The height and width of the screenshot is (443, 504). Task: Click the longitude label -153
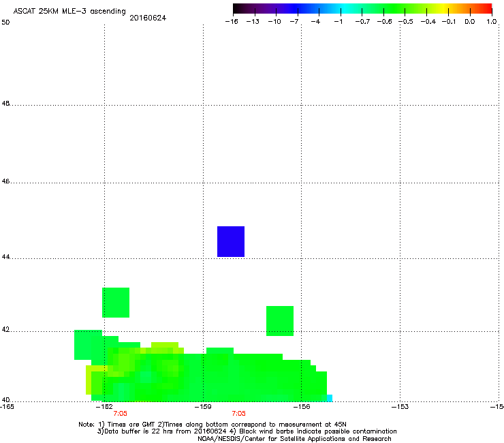pyautogui.click(x=400, y=407)
